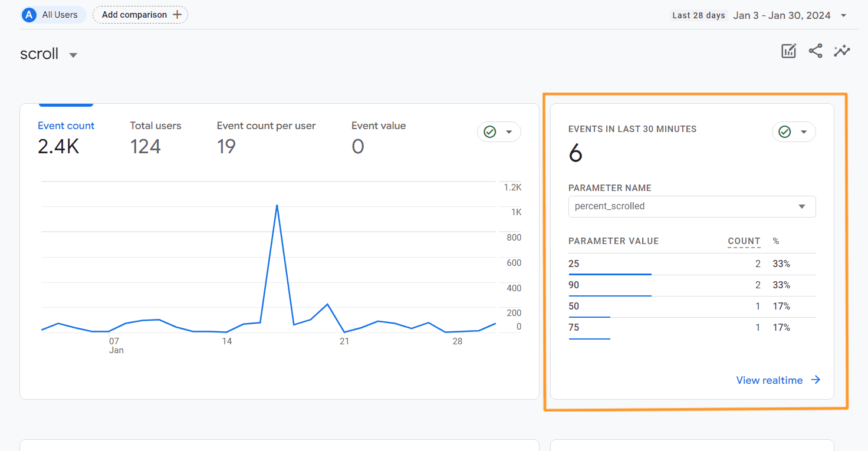Expand the date range dropdown arrow

[x=844, y=15]
